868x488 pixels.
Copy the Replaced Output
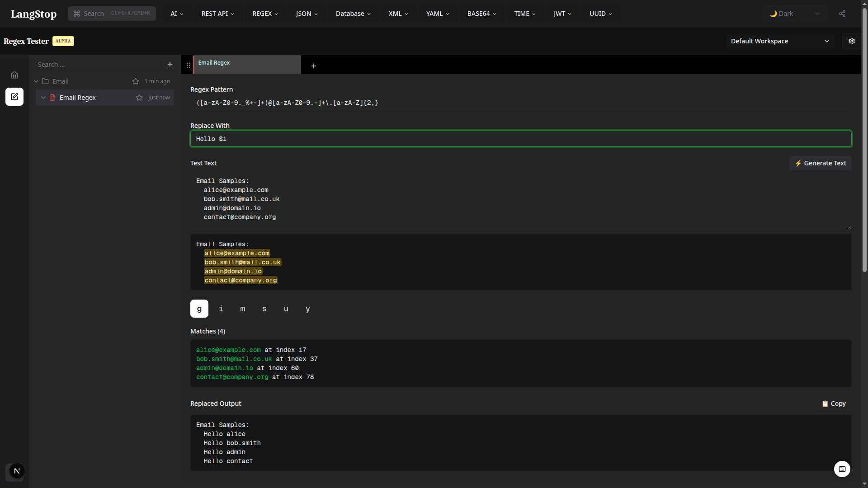tap(833, 404)
